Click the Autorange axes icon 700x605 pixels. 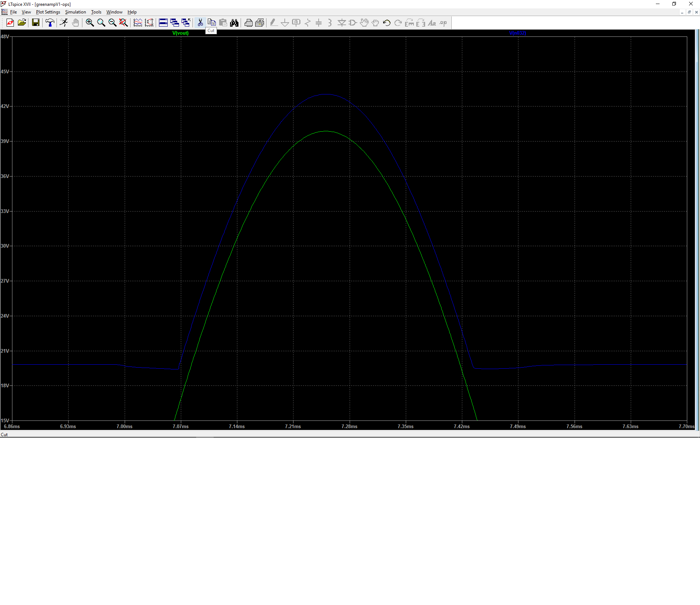tap(149, 23)
